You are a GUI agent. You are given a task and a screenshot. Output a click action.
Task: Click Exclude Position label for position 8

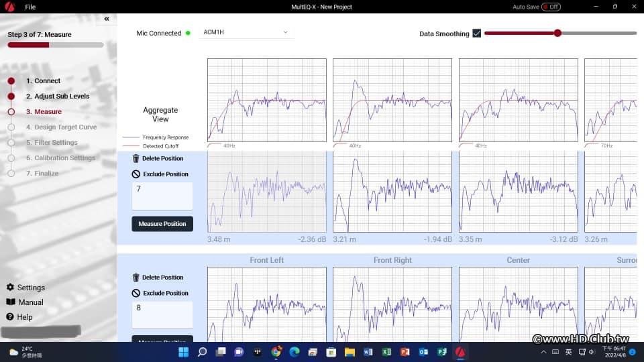166,293
